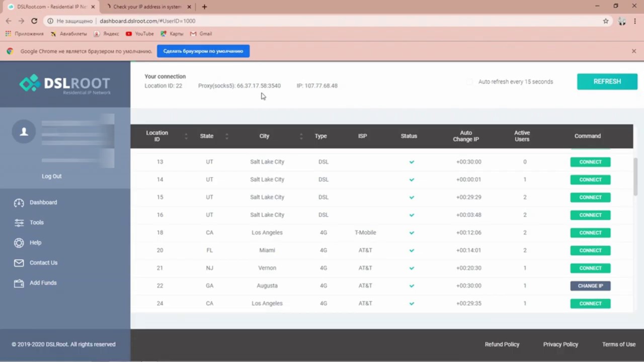Viewport: 644px width, 362px height.
Task: Open Gmail bookmark
Action: (201, 34)
